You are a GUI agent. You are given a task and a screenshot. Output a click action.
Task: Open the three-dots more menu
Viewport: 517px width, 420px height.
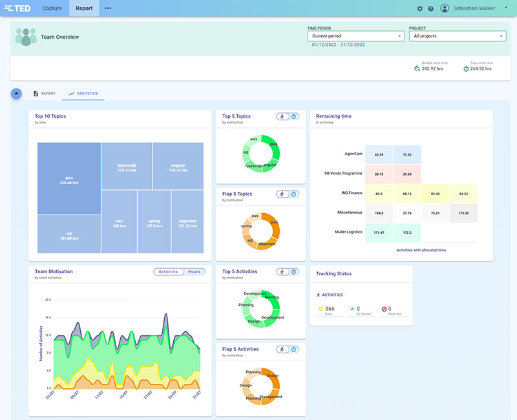108,8
